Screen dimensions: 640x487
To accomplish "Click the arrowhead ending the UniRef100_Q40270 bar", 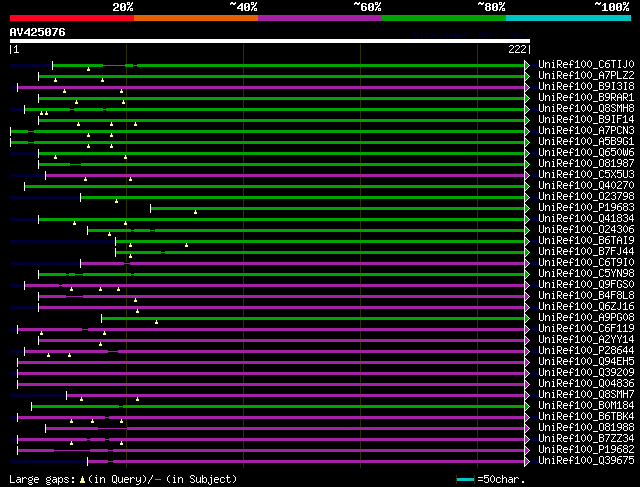I will click(x=527, y=187).
